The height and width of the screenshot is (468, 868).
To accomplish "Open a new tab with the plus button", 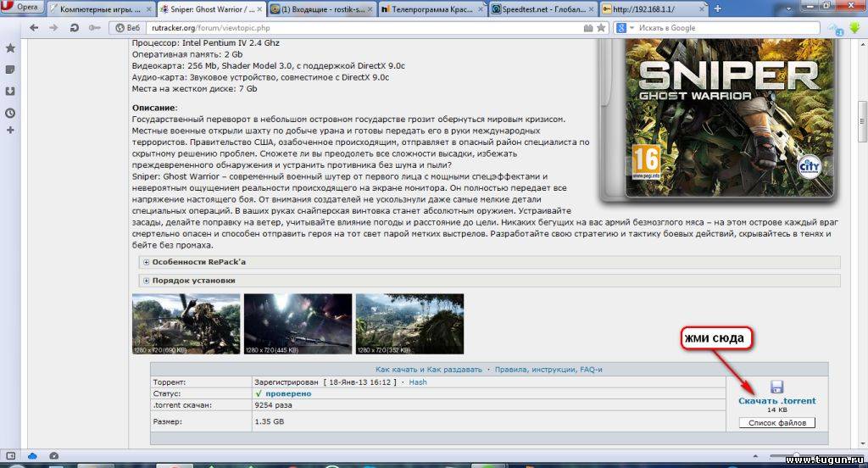I will [718, 8].
